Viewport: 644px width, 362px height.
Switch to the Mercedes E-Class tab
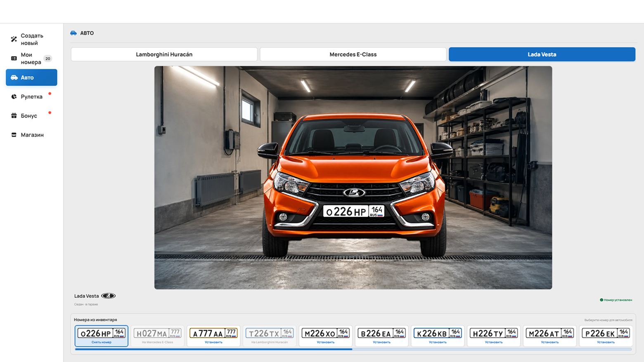click(x=353, y=54)
